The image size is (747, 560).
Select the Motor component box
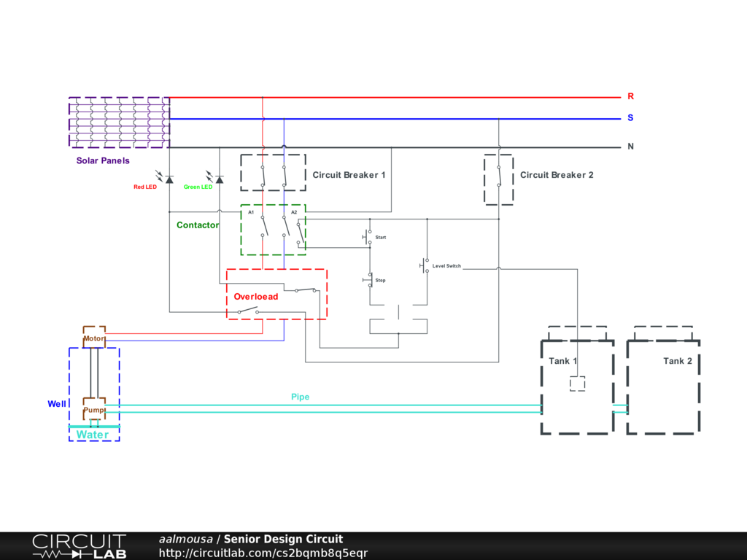(x=94, y=338)
